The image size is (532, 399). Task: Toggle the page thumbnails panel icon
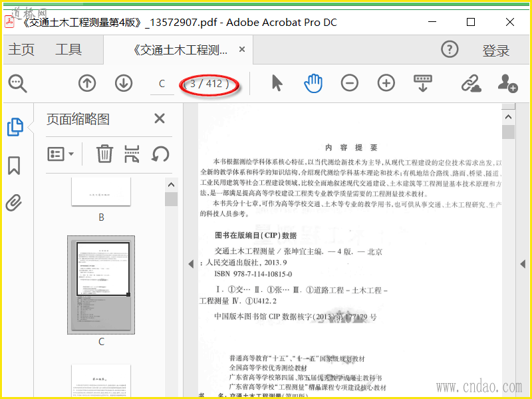pos(15,127)
